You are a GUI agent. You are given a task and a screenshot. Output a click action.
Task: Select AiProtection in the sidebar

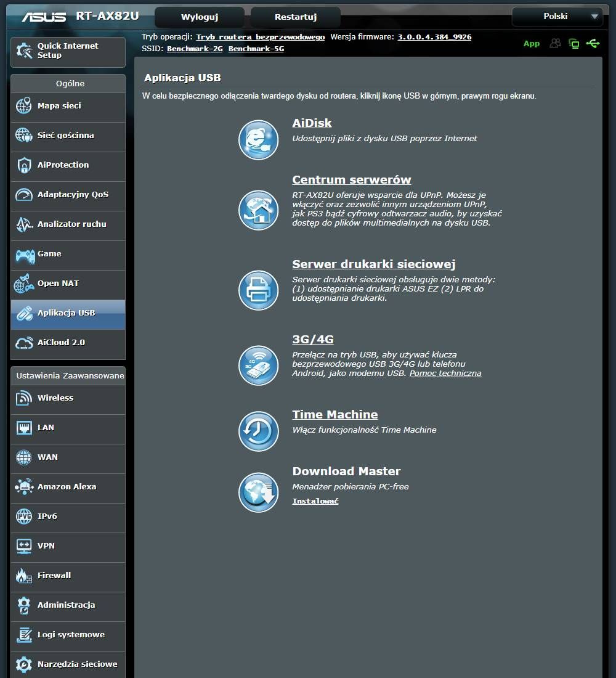coord(68,167)
